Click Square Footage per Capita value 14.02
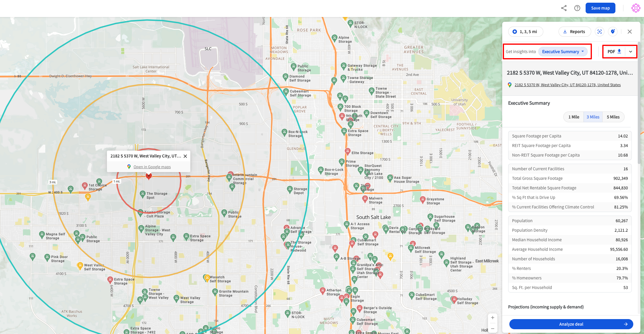The width and height of the screenshot is (644, 334). pyautogui.click(x=623, y=136)
